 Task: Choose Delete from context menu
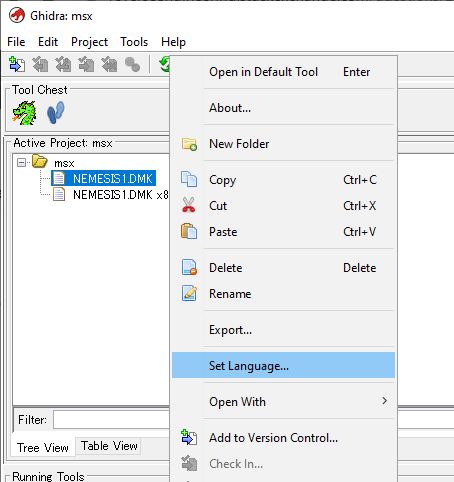(284, 268)
